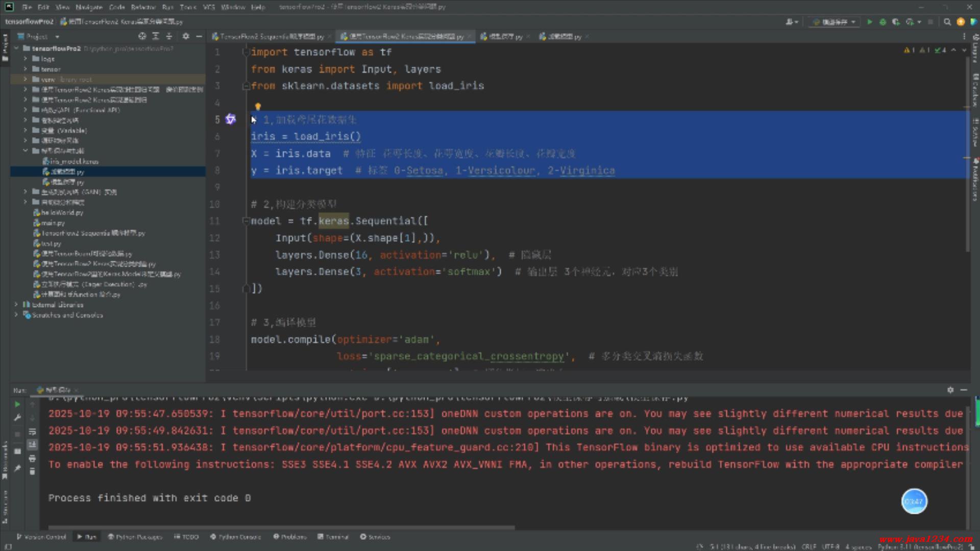This screenshot has height=551, width=980.
Task: Click the Select Opened File target icon
Action: click(x=142, y=36)
